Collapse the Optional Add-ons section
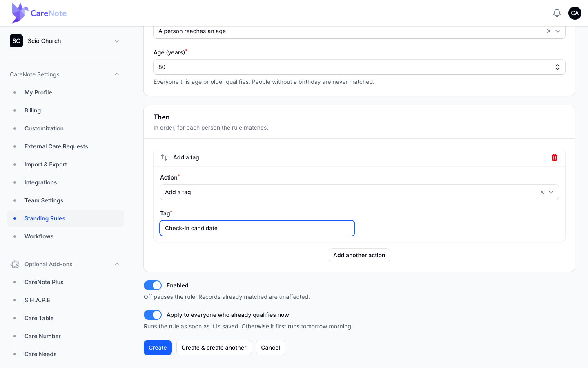Screen dimensions: 588x368 tap(117, 264)
